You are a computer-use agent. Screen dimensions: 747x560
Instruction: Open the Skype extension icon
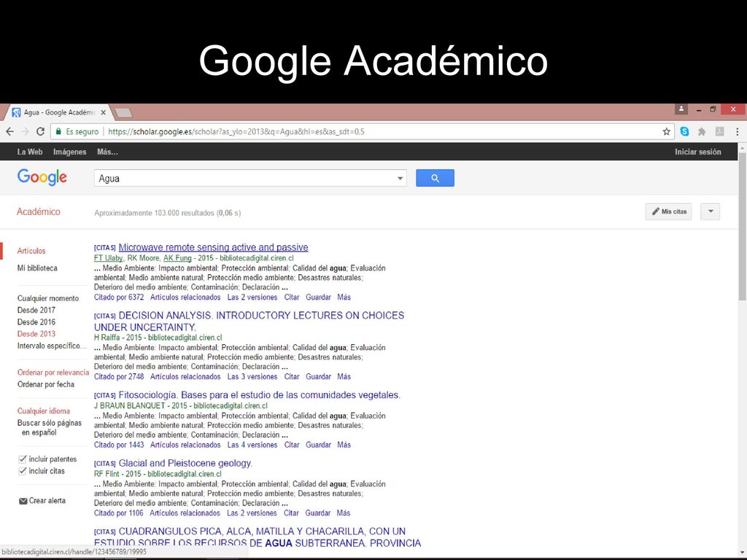pyautogui.click(x=684, y=131)
